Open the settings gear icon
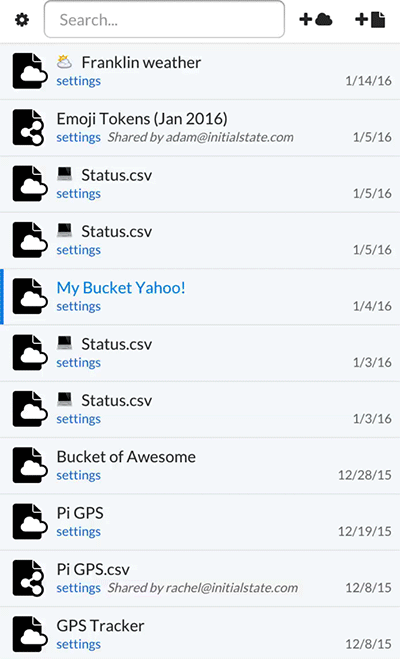The height and width of the screenshot is (659, 400). (22, 20)
